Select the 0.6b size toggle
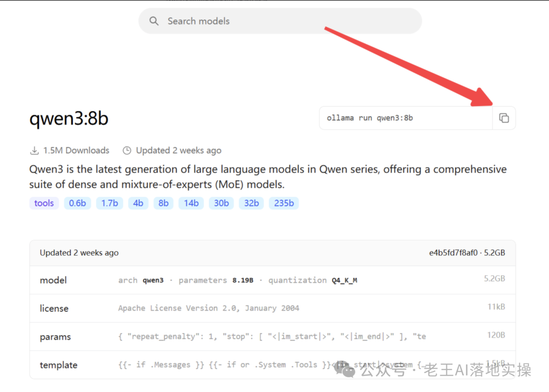 tap(77, 203)
